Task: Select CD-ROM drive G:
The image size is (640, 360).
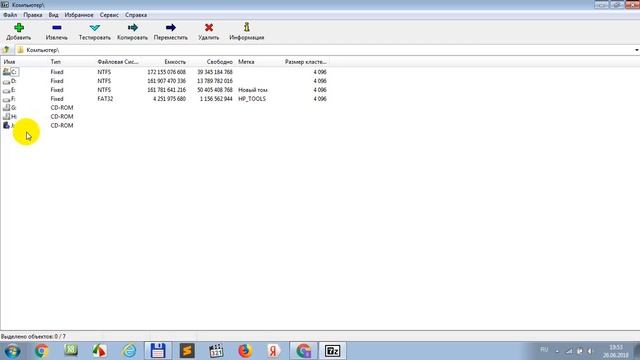Action: [10, 108]
